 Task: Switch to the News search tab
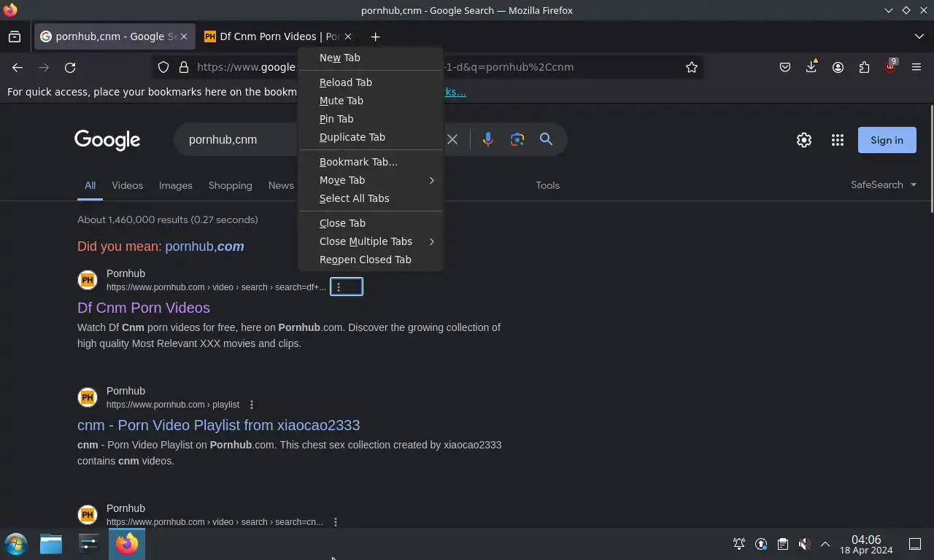[x=281, y=185]
